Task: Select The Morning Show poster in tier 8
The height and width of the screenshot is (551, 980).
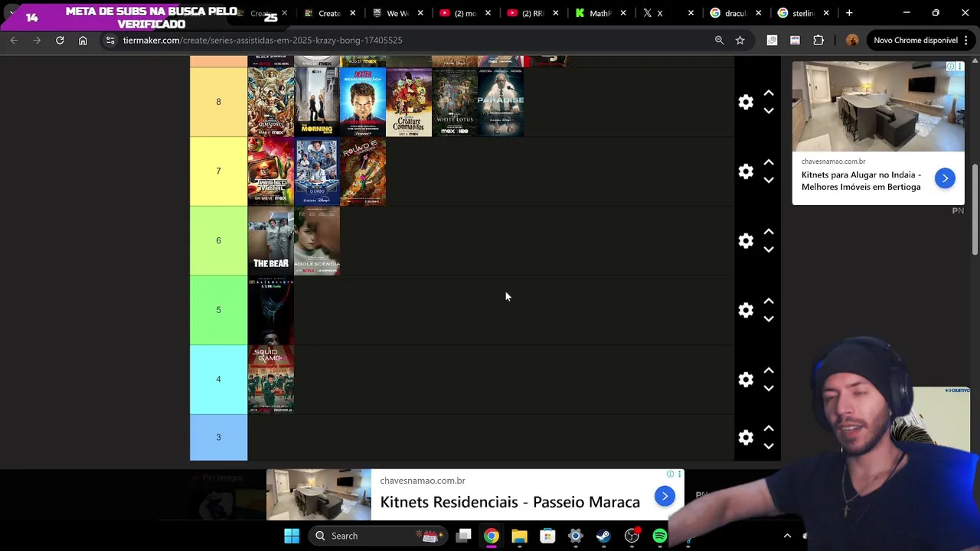Action: (317, 102)
